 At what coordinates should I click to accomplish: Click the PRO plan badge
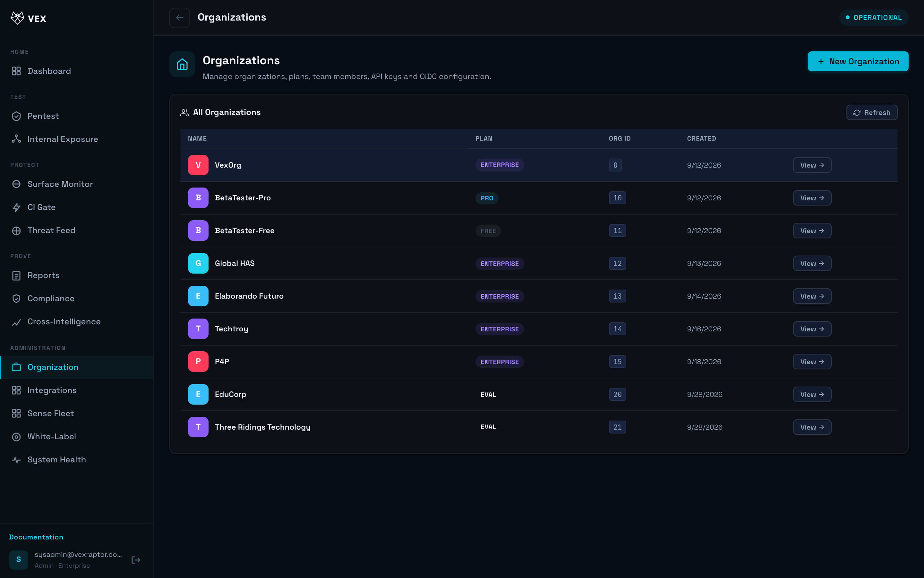point(487,198)
